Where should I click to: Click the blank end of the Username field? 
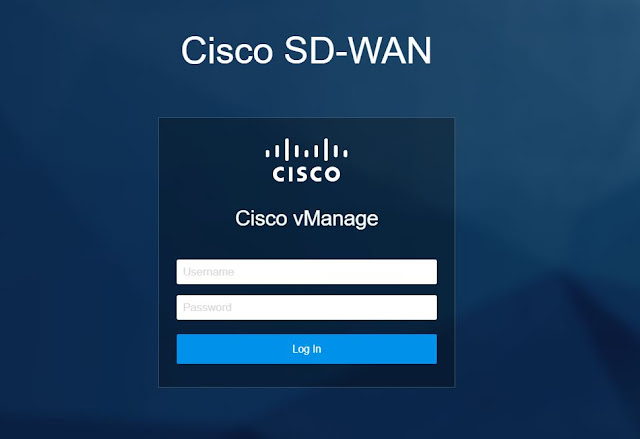388,272
